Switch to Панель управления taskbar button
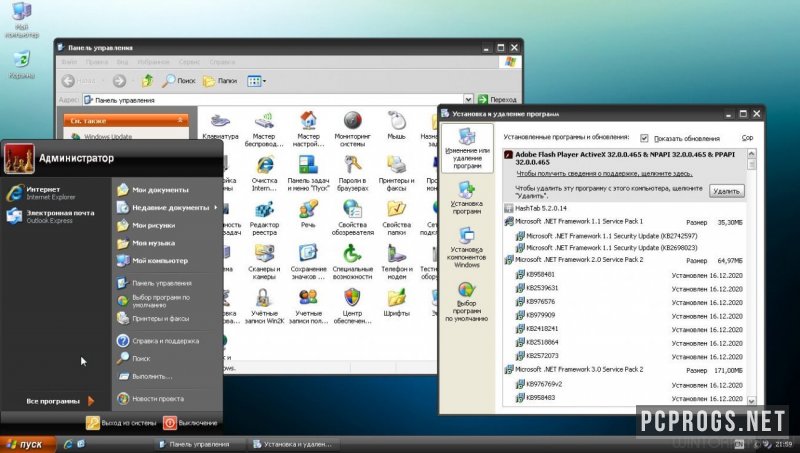Viewport: 800px width, 453px height. coord(199,444)
